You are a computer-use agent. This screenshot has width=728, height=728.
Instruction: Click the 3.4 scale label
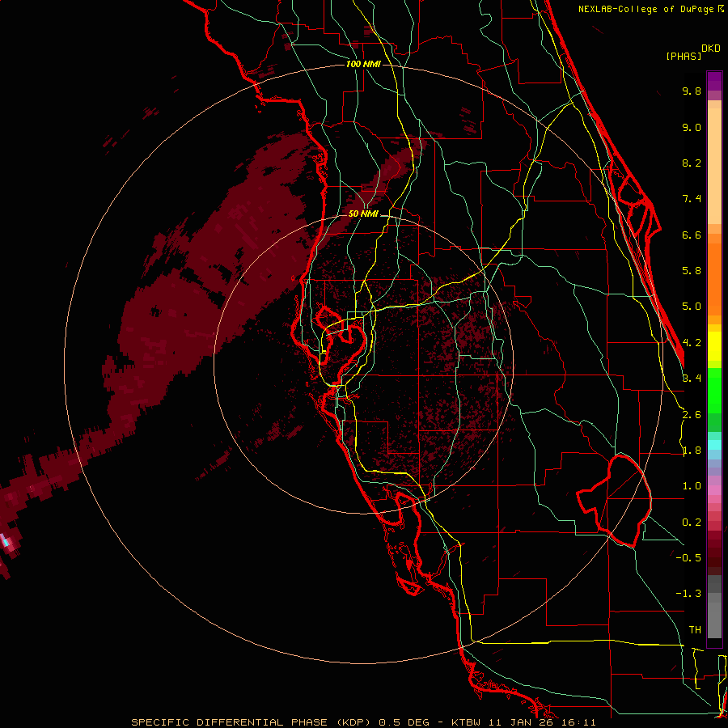tap(692, 378)
